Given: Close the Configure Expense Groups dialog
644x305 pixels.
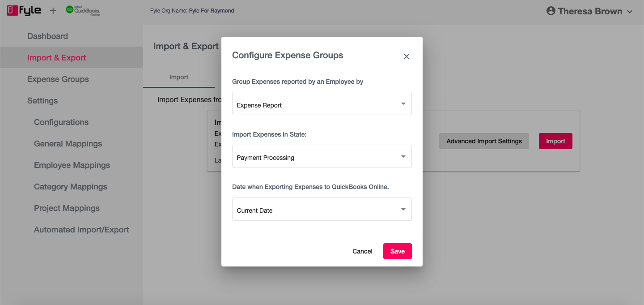Looking at the screenshot, I should tap(407, 56).
